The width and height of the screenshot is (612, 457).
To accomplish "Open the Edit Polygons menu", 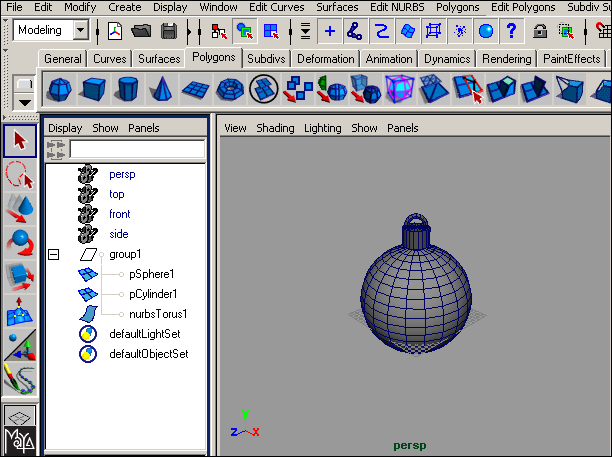I will tap(523, 7).
